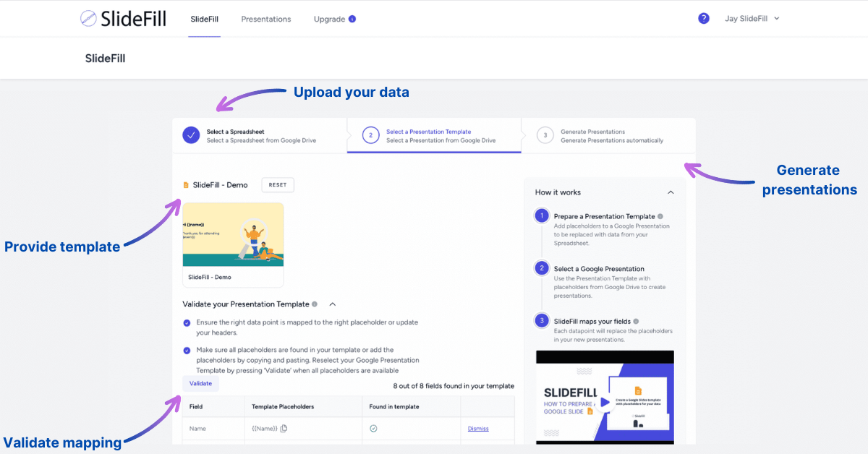868x454 pixels.
Task: Click the completed checkmark for Select a Spreadsheet
Action: pos(191,135)
